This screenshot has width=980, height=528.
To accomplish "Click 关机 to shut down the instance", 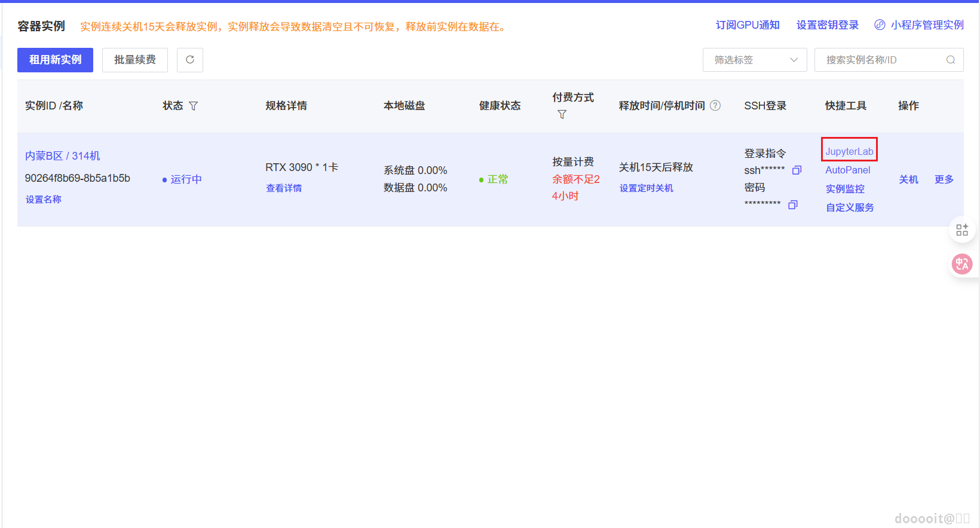I will [908, 179].
